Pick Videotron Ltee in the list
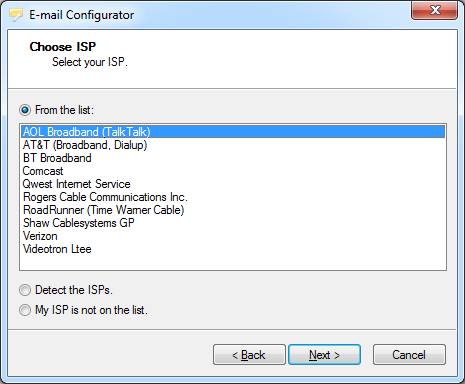The height and width of the screenshot is (384, 465). pos(233,249)
